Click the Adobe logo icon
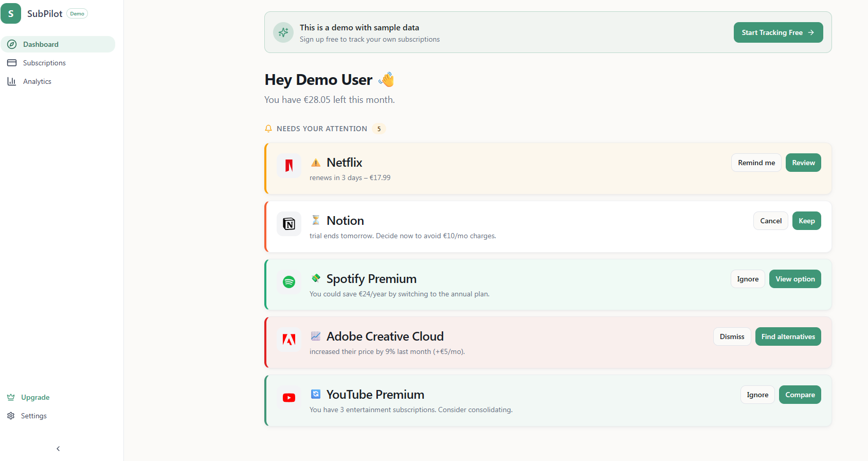The width and height of the screenshot is (868, 461). [289, 340]
